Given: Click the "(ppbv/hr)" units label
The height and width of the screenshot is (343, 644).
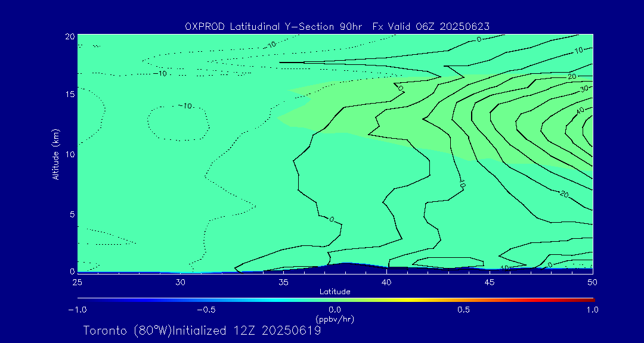Looking at the screenshot, I should click(335, 319).
